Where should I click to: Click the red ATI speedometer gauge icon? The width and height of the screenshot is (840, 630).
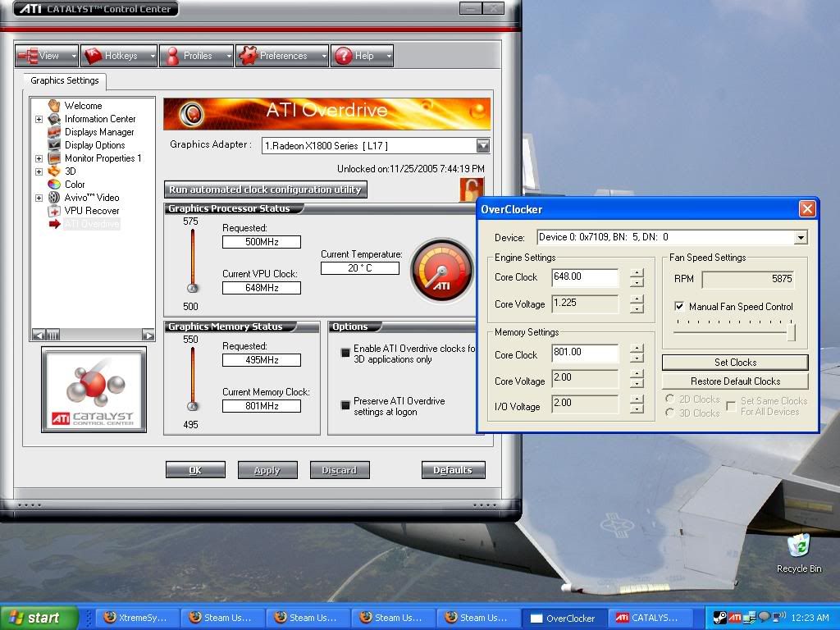tap(442, 271)
